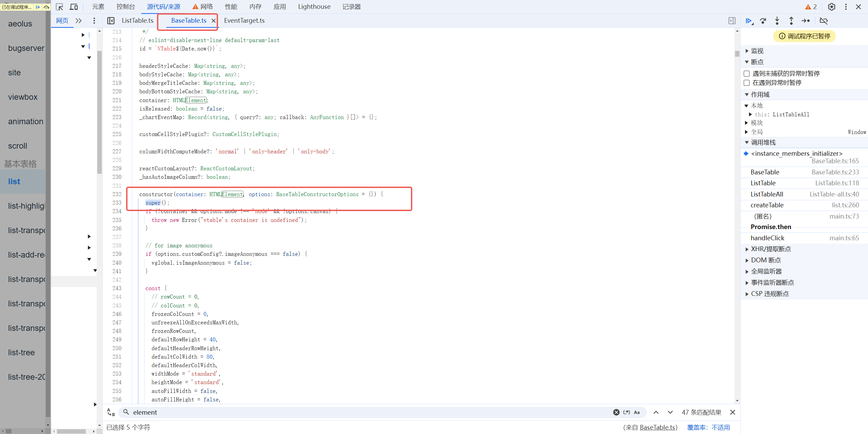Open the BaseTable.ts source link in status bar
Image resolution: width=868 pixels, height=434 pixels.
point(658,428)
